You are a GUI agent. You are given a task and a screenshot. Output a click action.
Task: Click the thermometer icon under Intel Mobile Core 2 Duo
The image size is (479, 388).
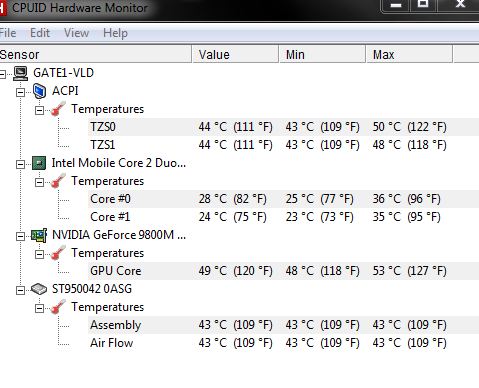[x=58, y=181]
